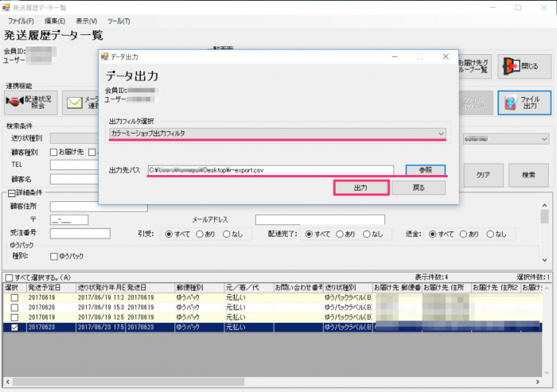Uncheck the selected 20170623 row checkbox

[x=13, y=326]
